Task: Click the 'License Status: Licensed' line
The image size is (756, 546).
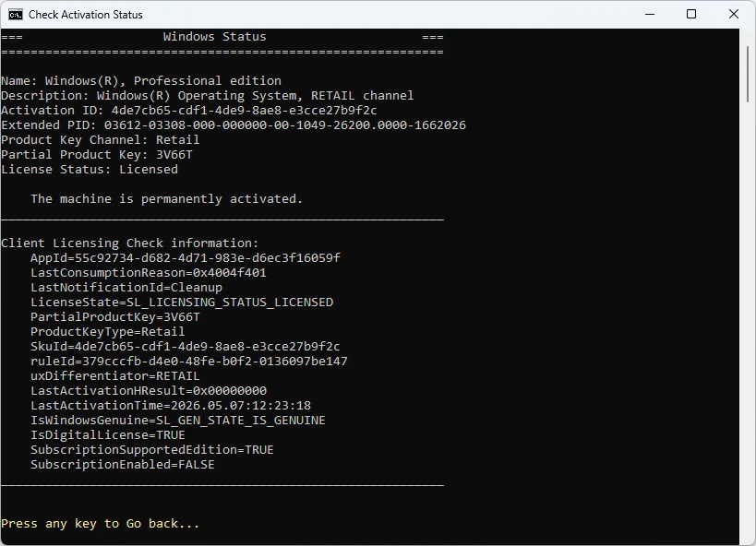Action: tap(90, 170)
